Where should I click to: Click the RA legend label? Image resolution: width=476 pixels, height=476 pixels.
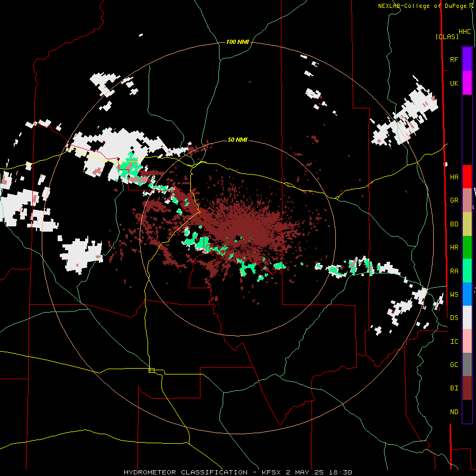(454, 271)
